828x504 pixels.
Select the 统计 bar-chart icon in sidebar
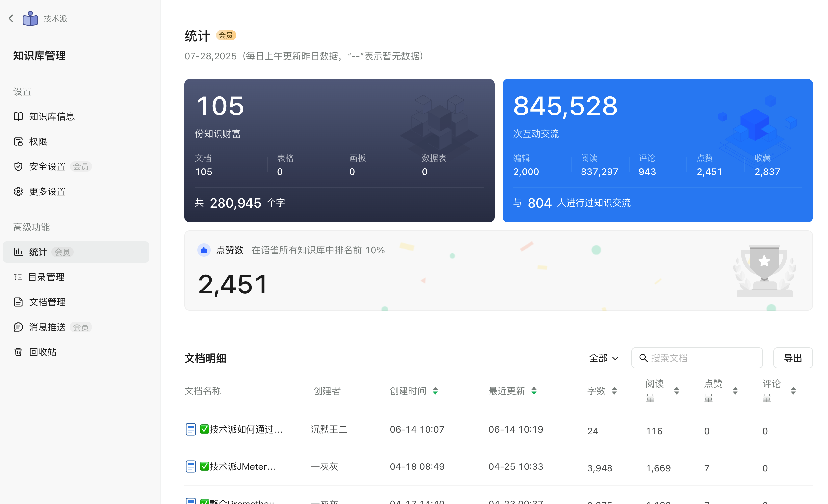tap(18, 252)
